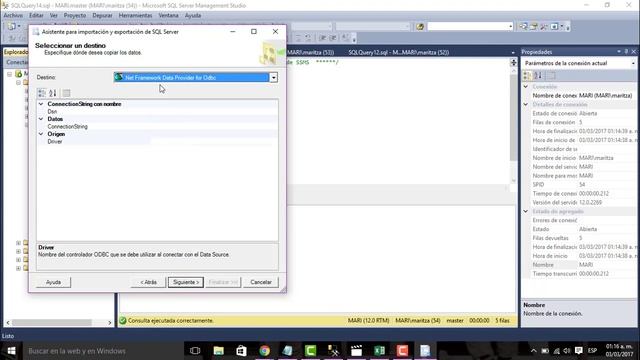Open Windows Start menu
The height and width of the screenshot is (360, 640).
pos(11,351)
